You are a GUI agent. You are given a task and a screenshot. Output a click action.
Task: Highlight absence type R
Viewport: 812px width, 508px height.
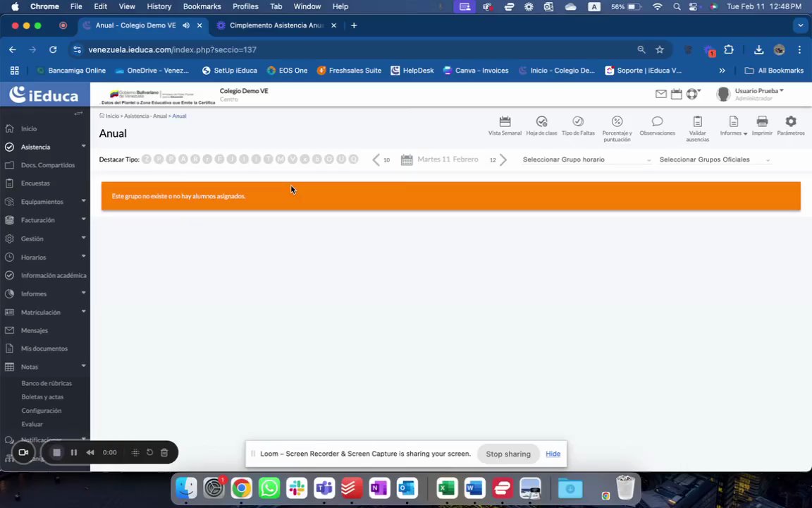tap(195, 159)
